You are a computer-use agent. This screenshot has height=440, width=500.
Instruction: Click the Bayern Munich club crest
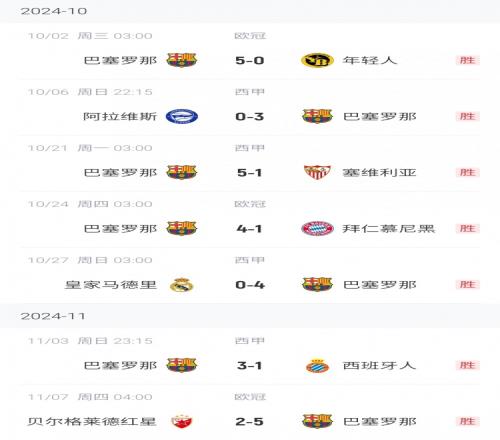(x=317, y=228)
